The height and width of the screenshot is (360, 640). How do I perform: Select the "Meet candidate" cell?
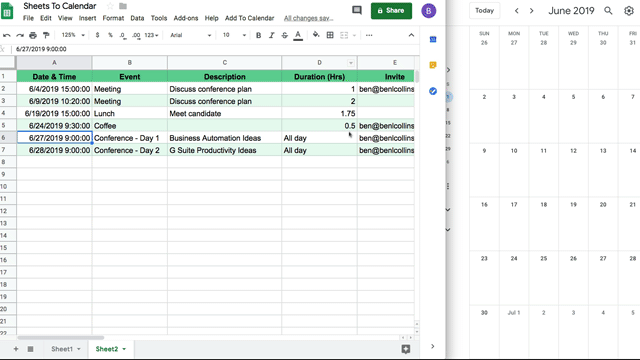[224, 113]
